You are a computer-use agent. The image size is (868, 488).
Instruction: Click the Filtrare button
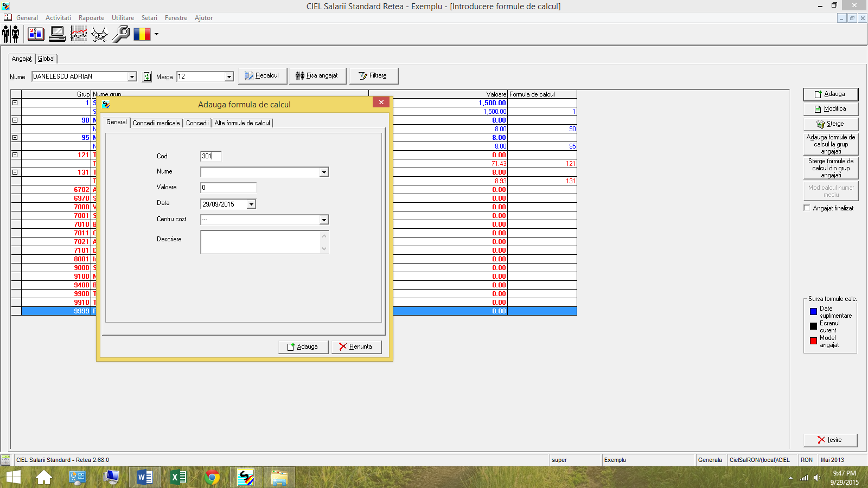[x=373, y=76]
